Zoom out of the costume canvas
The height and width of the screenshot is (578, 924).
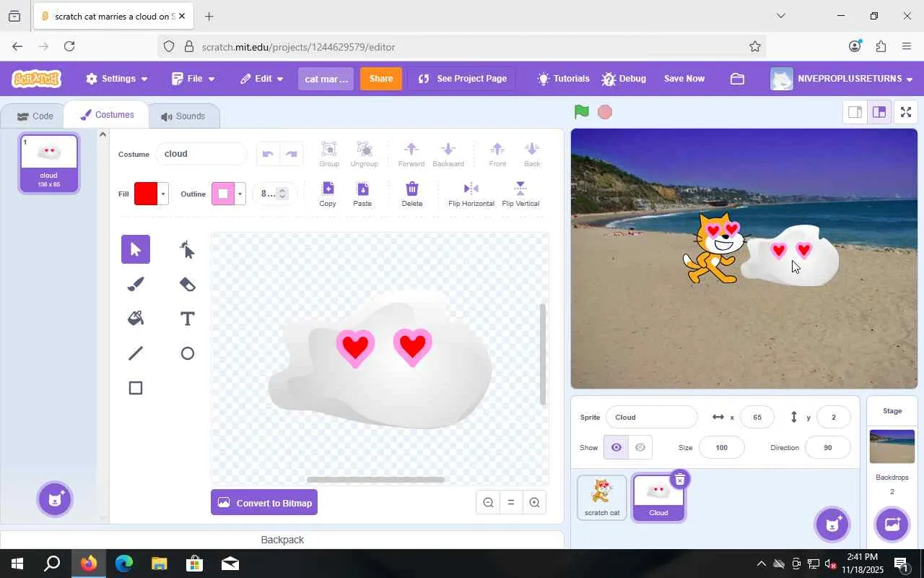coord(489,503)
